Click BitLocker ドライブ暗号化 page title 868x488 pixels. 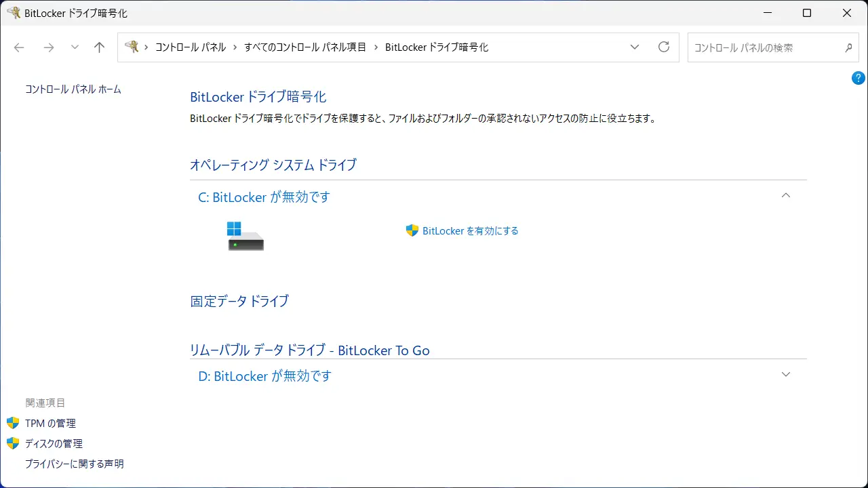pyautogui.click(x=258, y=97)
